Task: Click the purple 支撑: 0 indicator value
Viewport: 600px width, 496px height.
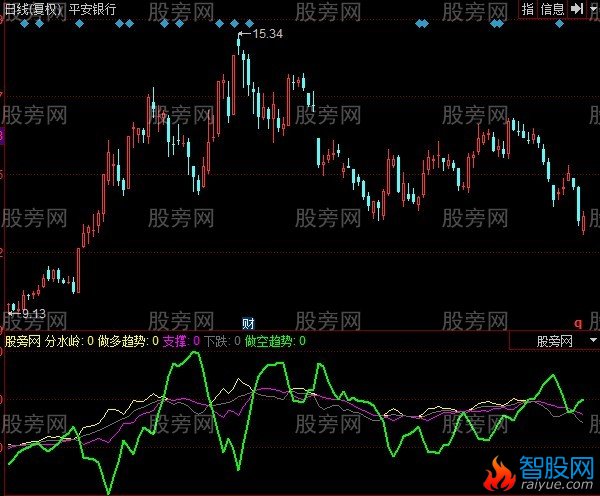Action: tap(181, 341)
